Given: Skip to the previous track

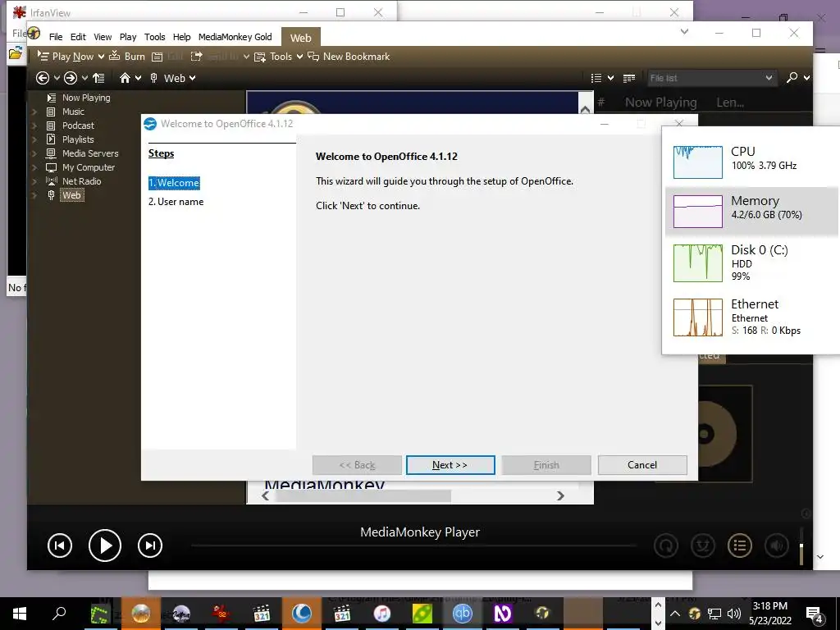Looking at the screenshot, I should pyautogui.click(x=59, y=546).
